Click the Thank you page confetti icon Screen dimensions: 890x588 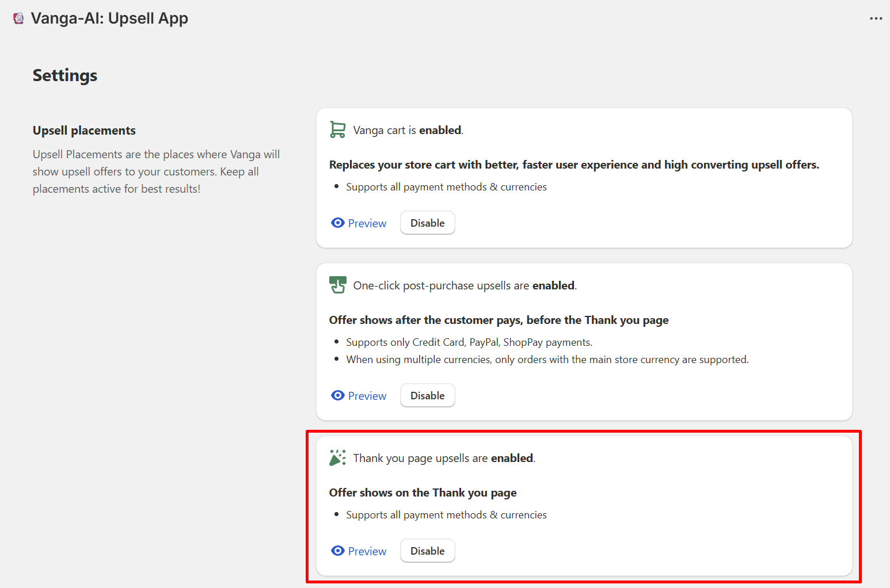[x=338, y=458]
